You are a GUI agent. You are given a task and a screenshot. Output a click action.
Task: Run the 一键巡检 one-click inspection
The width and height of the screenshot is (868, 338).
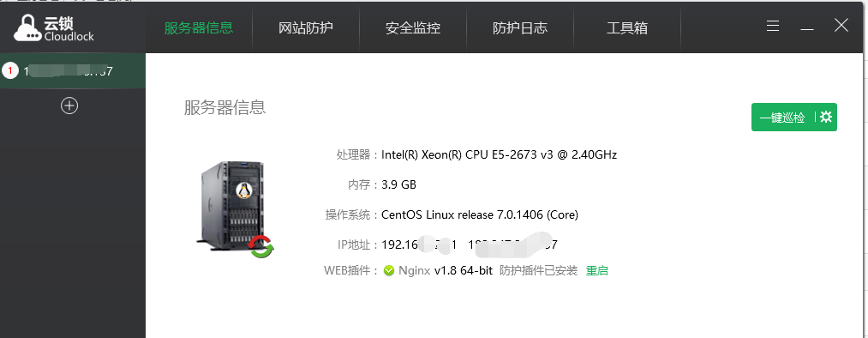(782, 118)
